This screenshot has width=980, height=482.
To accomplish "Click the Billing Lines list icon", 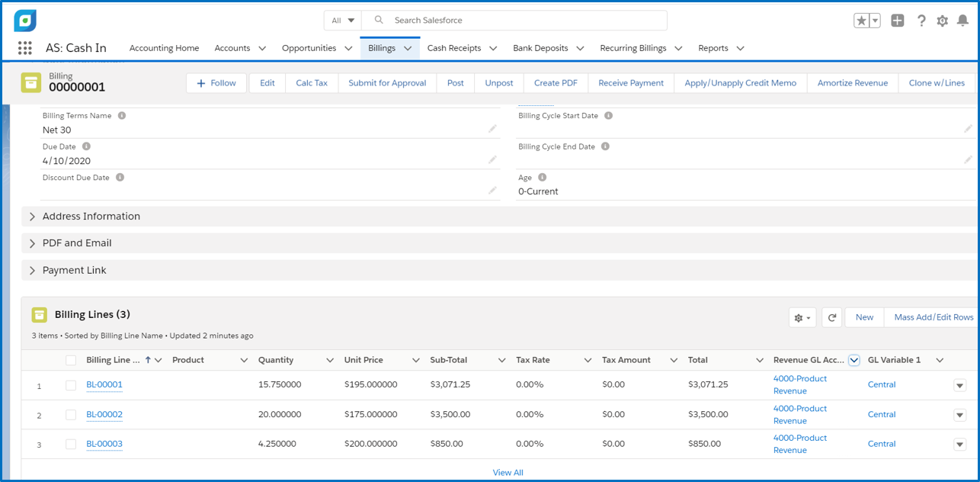I will pos(40,315).
